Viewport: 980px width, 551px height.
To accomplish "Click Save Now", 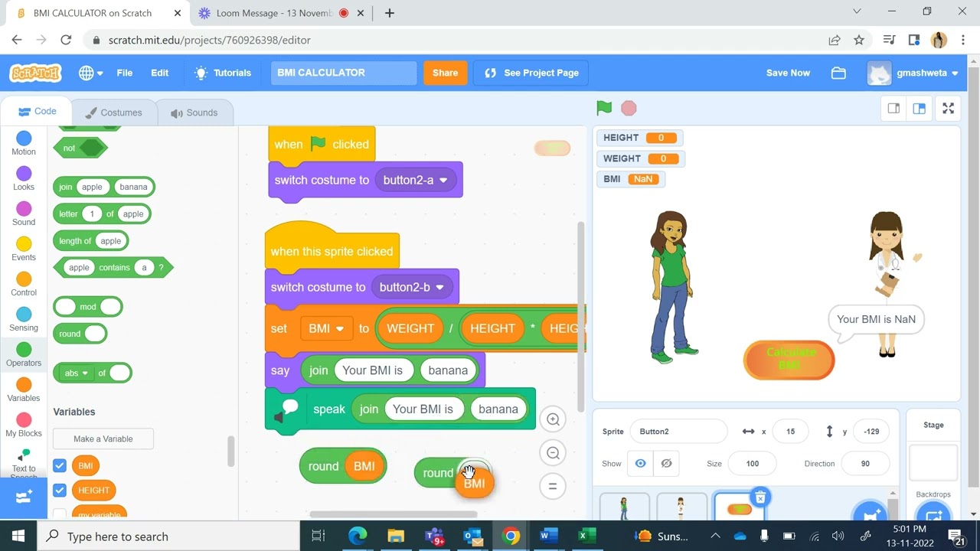I will (788, 73).
